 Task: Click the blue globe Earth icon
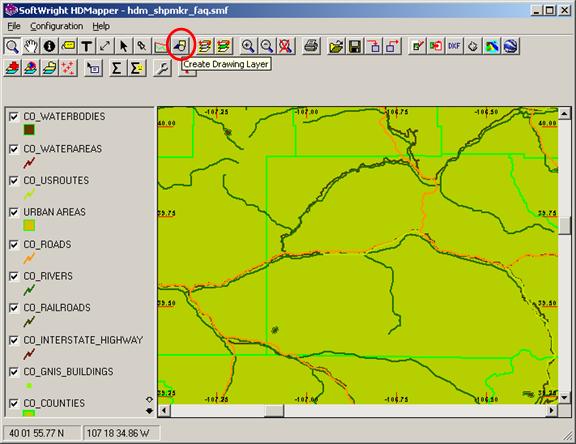(511, 46)
